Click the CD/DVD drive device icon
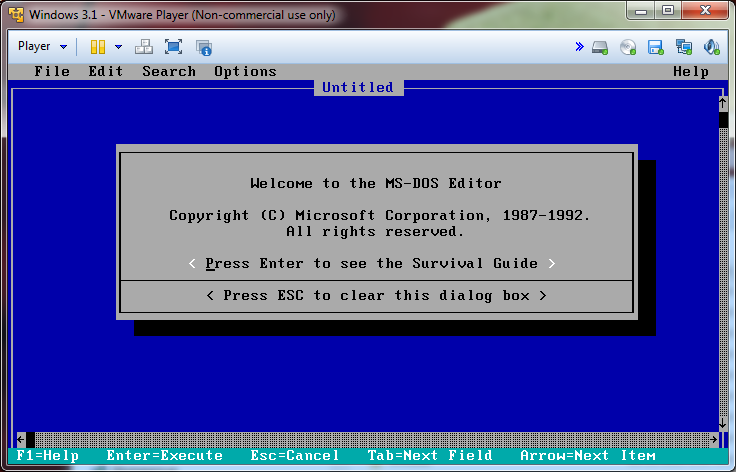Image resolution: width=736 pixels, height=472 pixels. click(628, 47)
